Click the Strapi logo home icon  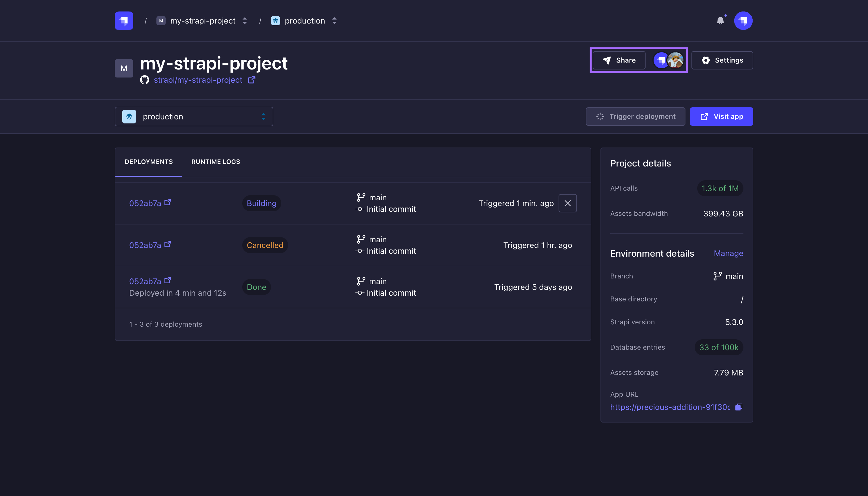124,21
